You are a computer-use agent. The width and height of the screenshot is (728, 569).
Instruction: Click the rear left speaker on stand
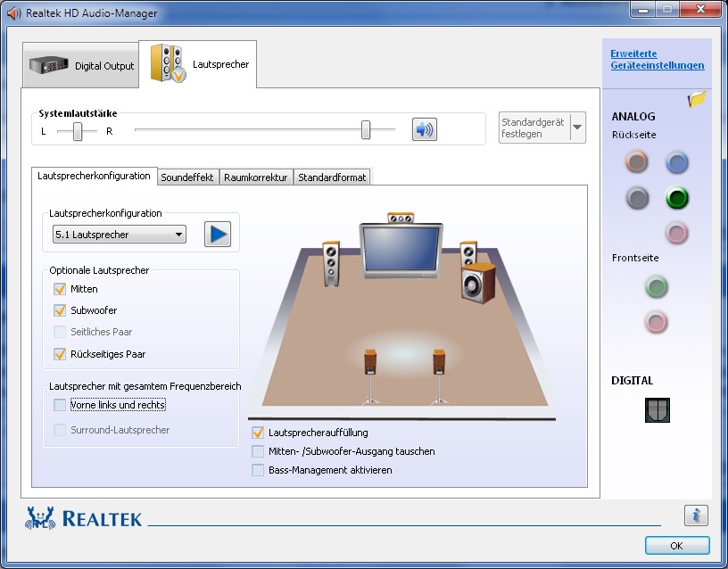pyautogui.click(x=370, y=376)
